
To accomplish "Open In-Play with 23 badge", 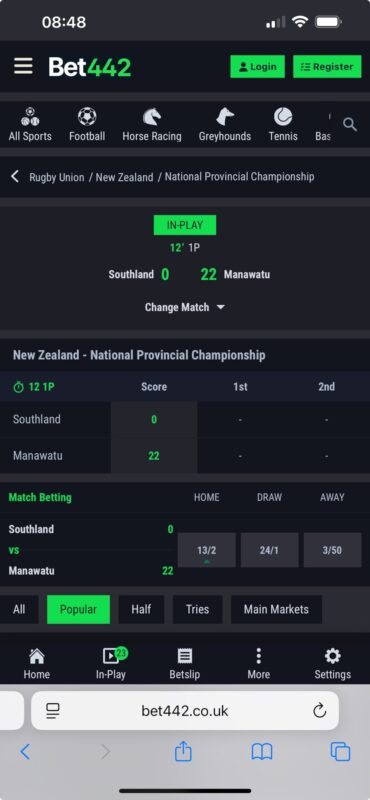I will tap(111, 664).
